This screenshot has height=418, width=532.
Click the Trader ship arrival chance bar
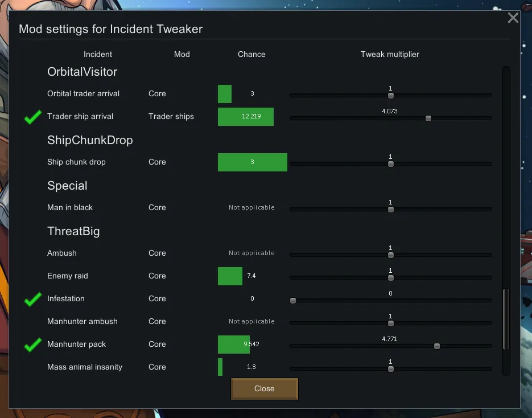coord(246,117)
